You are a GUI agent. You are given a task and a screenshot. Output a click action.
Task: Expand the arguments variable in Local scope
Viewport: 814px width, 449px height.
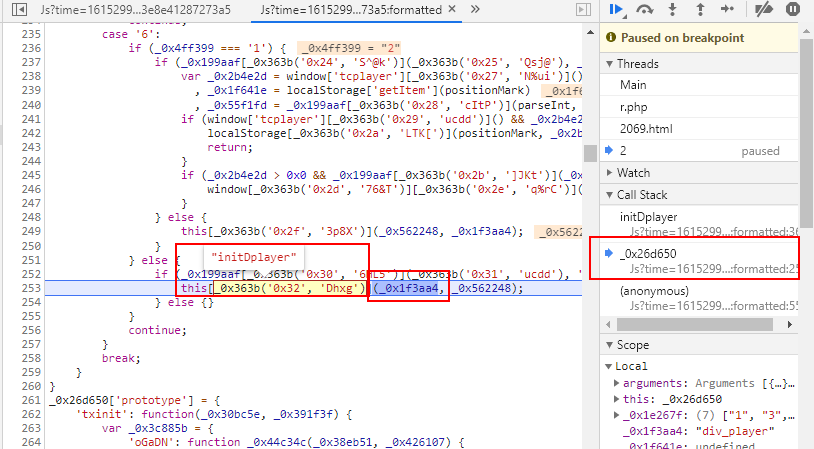click(616, 384)
